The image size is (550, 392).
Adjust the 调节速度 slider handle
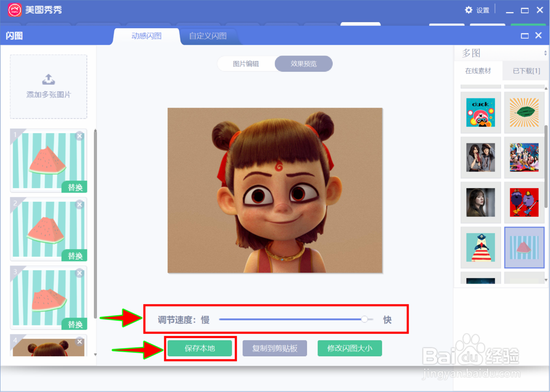pos(365,319)
